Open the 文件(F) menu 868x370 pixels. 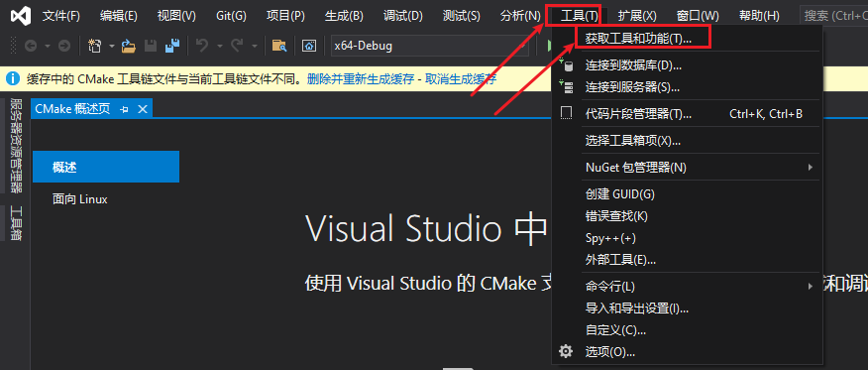[x=61, y=16]
